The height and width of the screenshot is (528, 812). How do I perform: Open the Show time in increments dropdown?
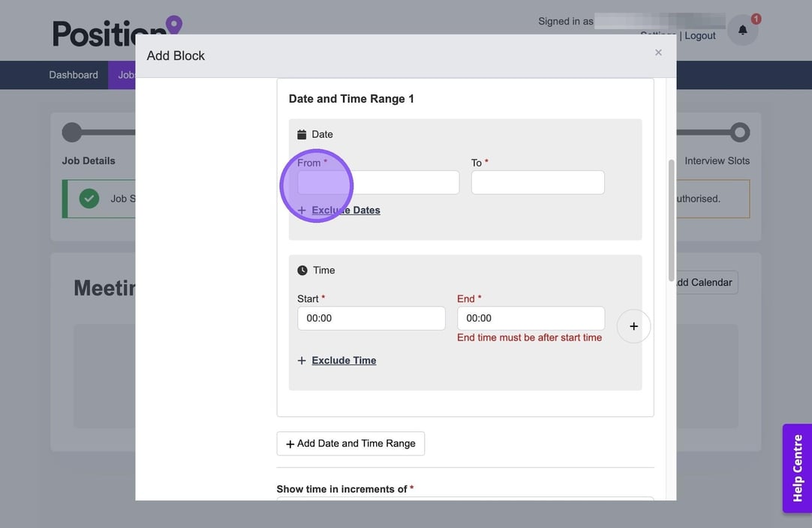[x=465, y=499]
